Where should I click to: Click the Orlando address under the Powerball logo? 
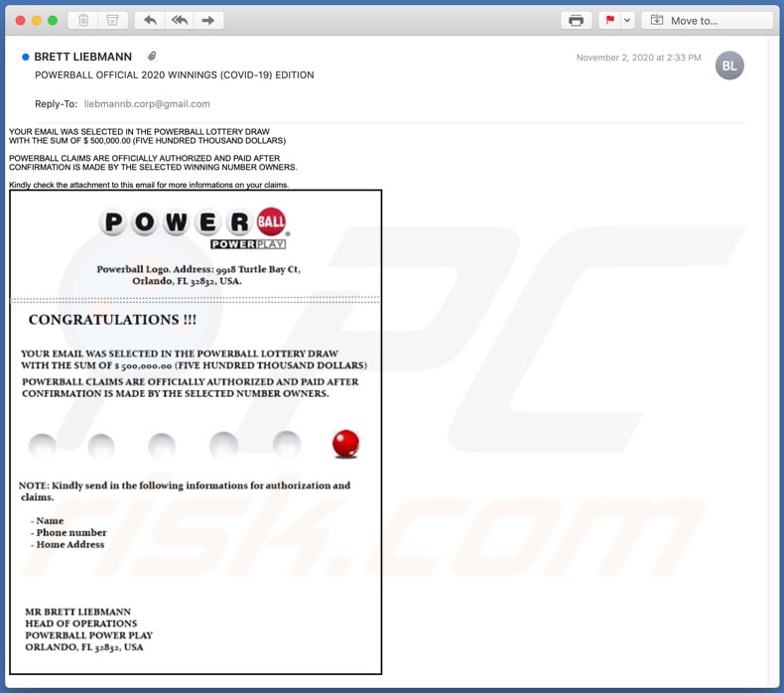pyautogui.click(x=198, y=275)
